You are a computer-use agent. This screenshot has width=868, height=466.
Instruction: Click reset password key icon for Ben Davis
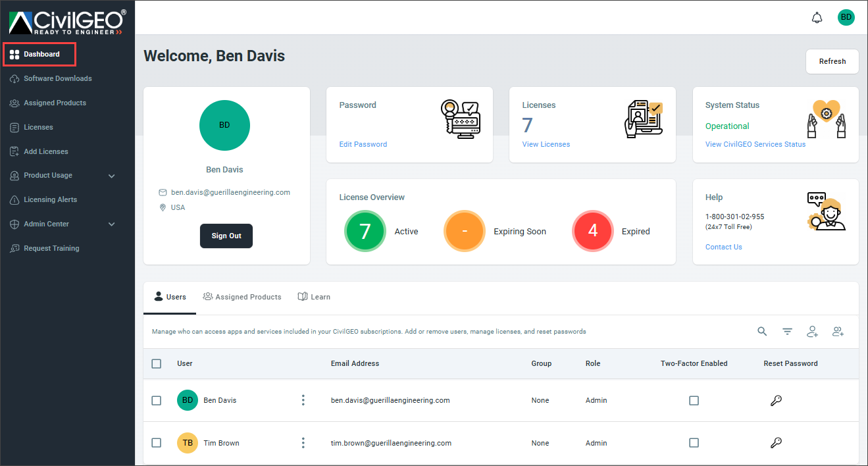point(776,400)
